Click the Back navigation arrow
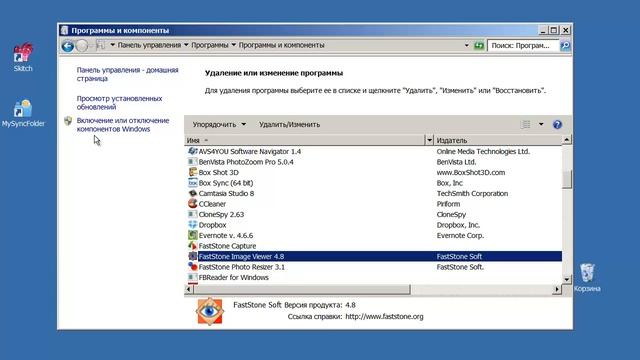 pos(68,46)
